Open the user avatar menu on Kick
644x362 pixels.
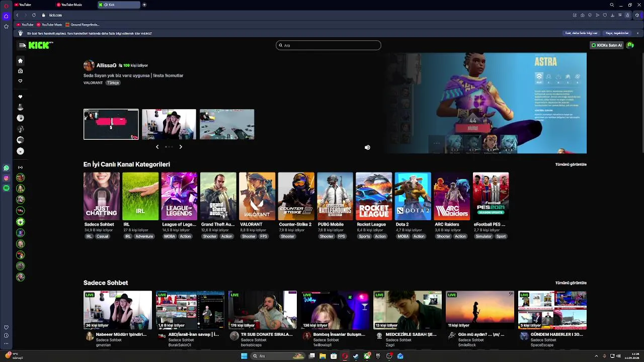click(x=630, y=45)
